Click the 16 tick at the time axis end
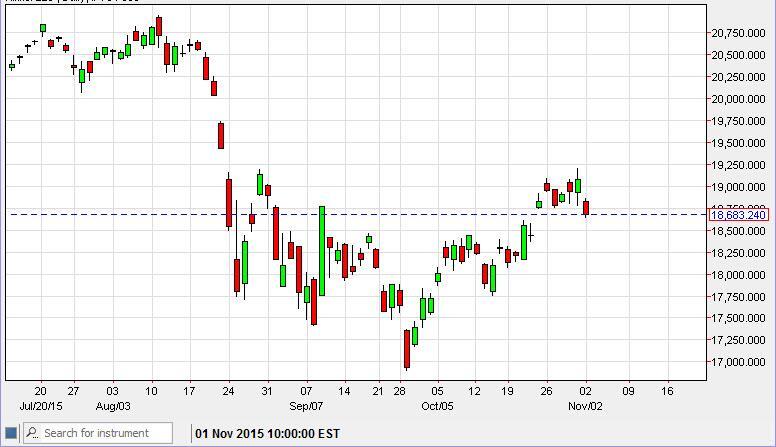This screenshot has height=447, width=776. (667, 391)
